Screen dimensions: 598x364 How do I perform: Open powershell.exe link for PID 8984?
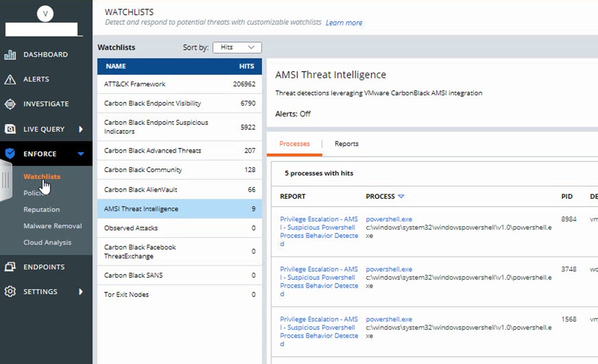389,219
